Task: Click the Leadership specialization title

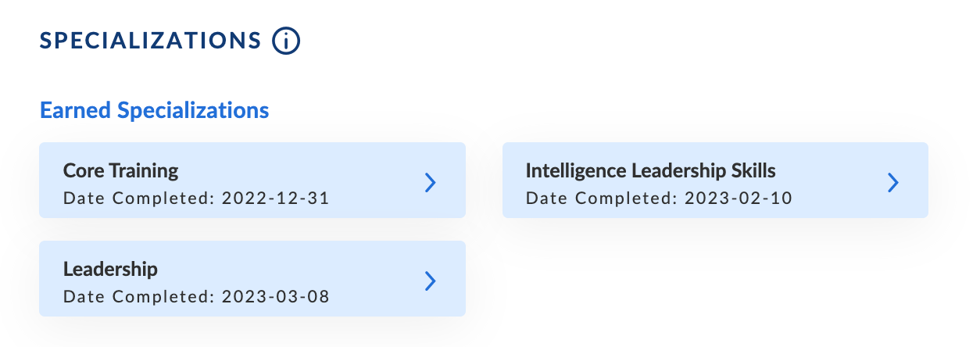Action: (110, 270)
